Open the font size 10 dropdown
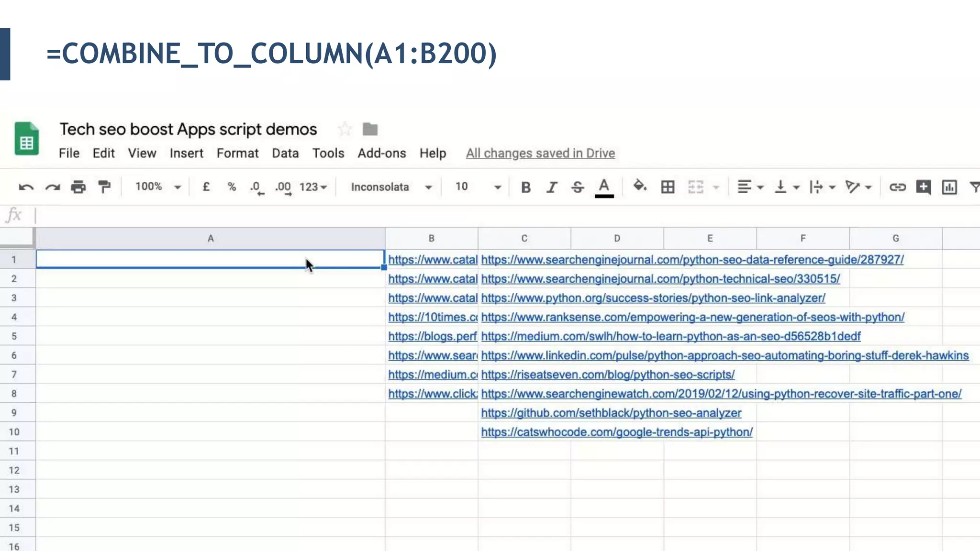 [478, 187]
